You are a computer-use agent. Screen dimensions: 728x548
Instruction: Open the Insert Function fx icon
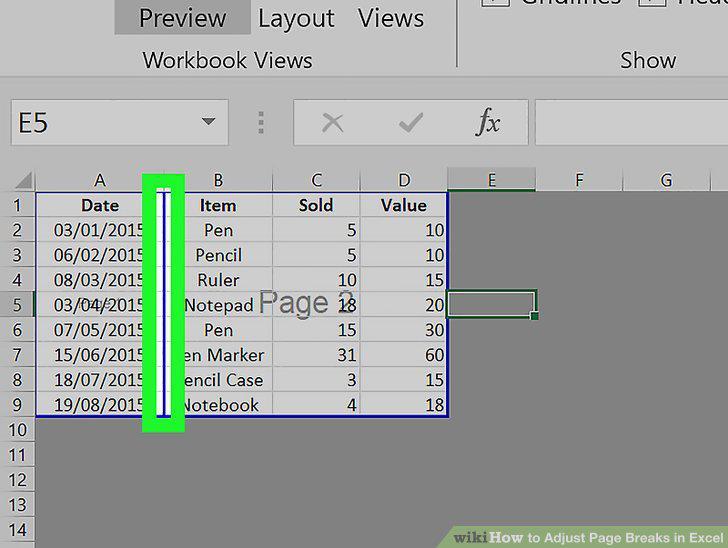[488, 122]
